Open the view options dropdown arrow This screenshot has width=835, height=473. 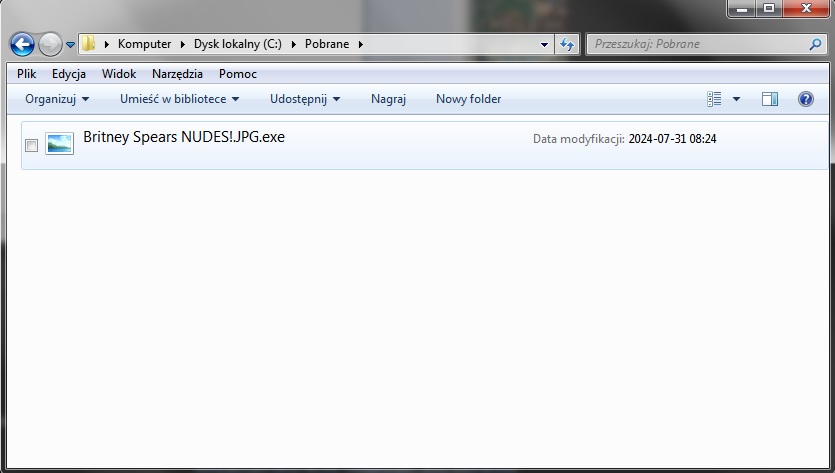736,99
